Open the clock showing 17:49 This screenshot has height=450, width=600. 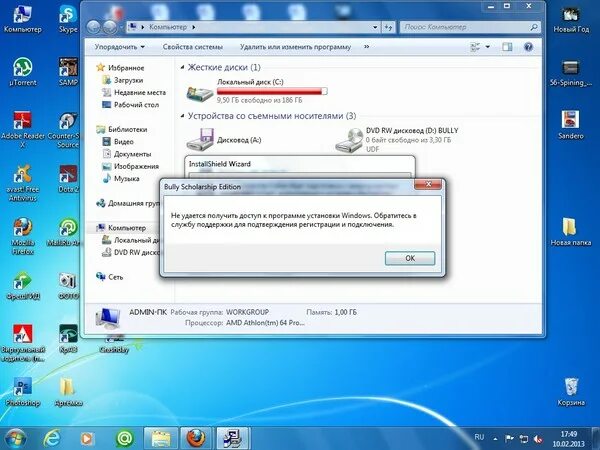(568, 439)
